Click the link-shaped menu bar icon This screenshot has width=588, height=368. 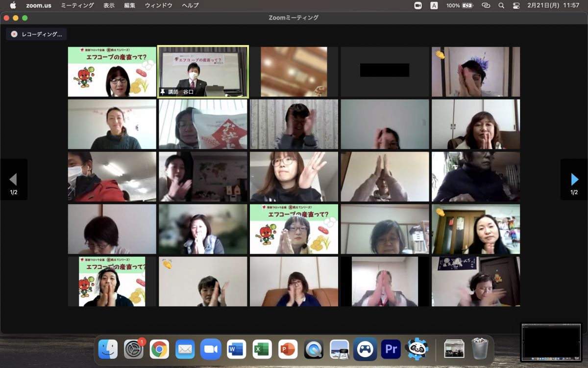486,5
